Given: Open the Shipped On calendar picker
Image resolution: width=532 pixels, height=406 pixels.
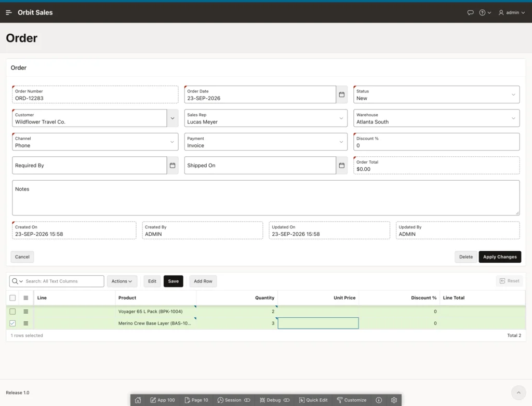Looking at the screenshot, I should tap(342, 166).
